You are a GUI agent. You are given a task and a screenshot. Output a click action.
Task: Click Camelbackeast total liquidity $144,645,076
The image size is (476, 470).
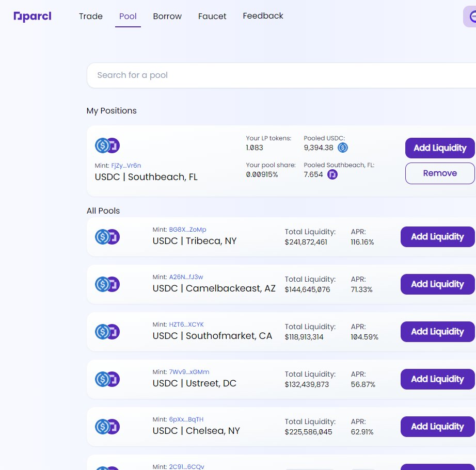pyautogui.click(x=307, y=289)
